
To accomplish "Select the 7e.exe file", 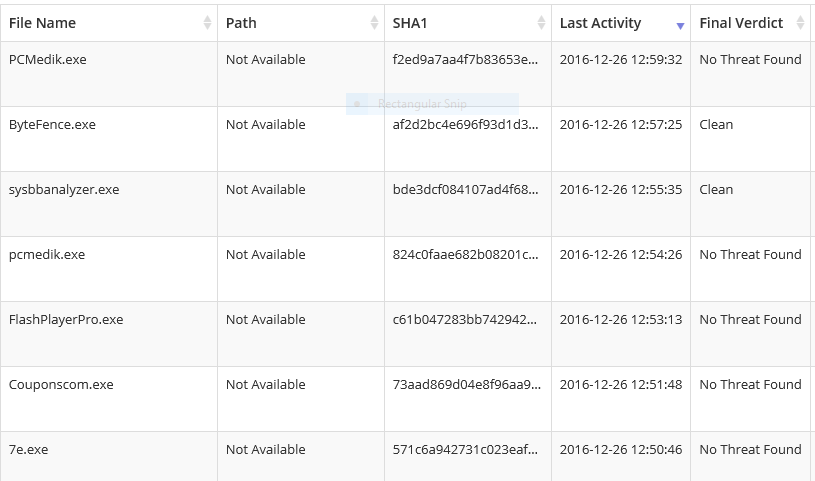I will click(x=28, y=450).
